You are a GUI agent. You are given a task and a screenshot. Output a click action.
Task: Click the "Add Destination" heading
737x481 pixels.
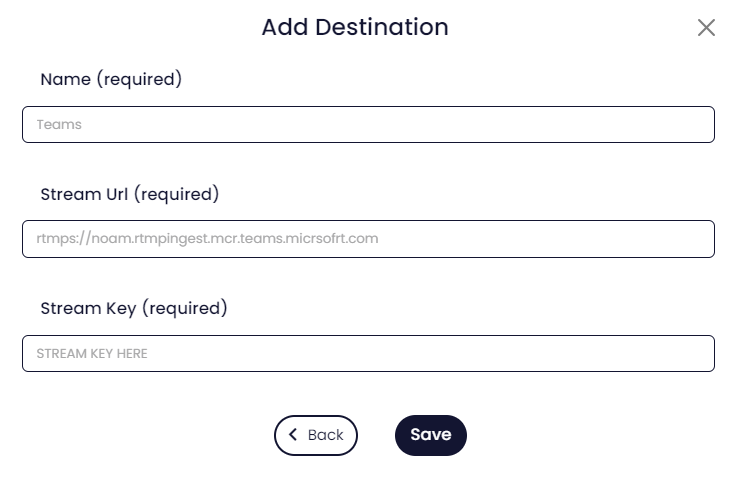click(355, 27)
